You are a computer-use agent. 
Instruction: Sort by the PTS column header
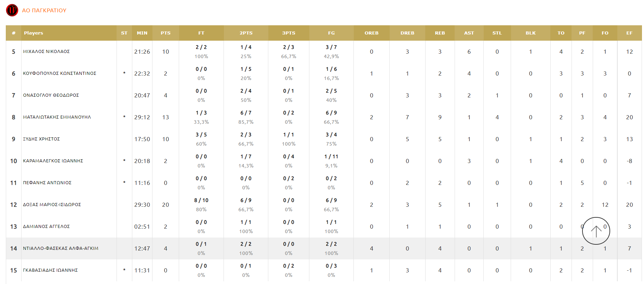click(x=165, y=33)
